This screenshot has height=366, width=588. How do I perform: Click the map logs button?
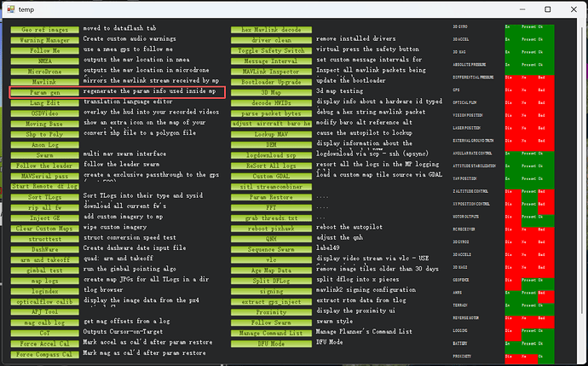tap(44, 281)
